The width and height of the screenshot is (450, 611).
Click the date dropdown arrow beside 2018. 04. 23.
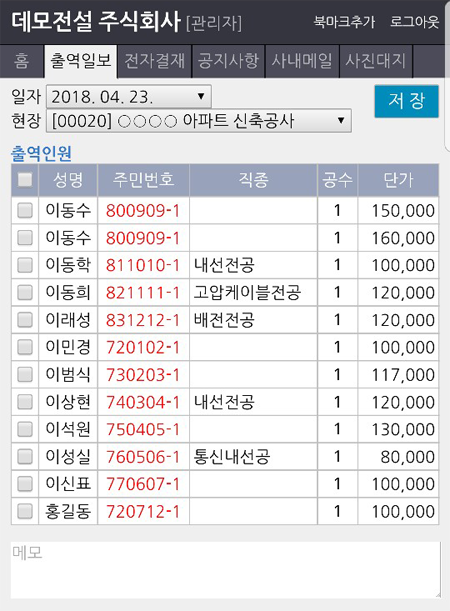(201, 96)
